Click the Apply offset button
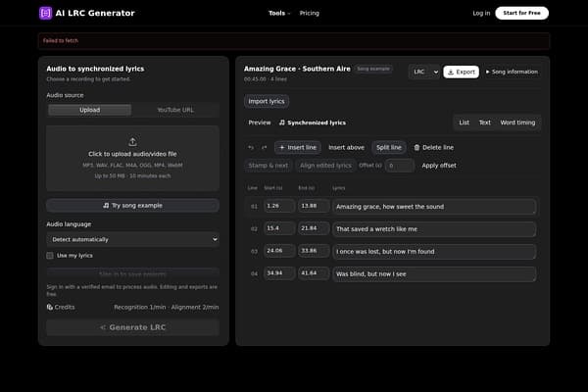588x392 pixels. tap(439, 166)
